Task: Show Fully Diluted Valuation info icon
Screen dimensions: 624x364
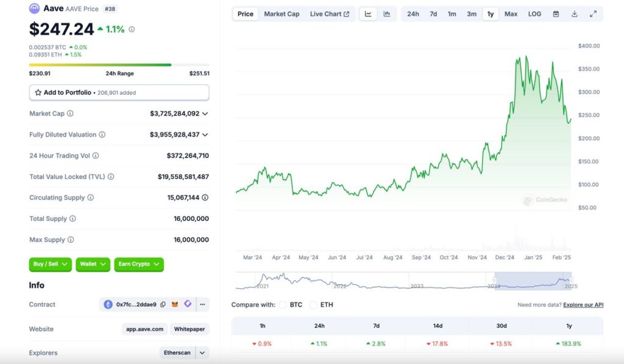Action: point(102,135)
